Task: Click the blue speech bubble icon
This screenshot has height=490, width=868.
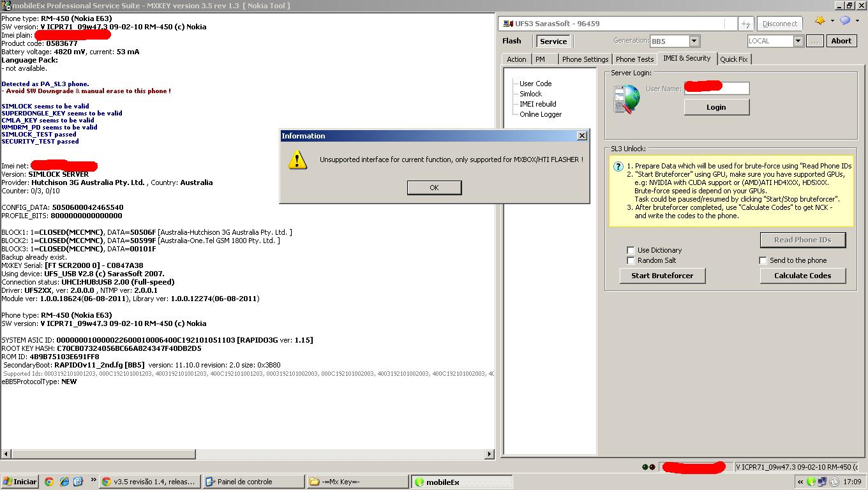Action: (x=845, y=21)
